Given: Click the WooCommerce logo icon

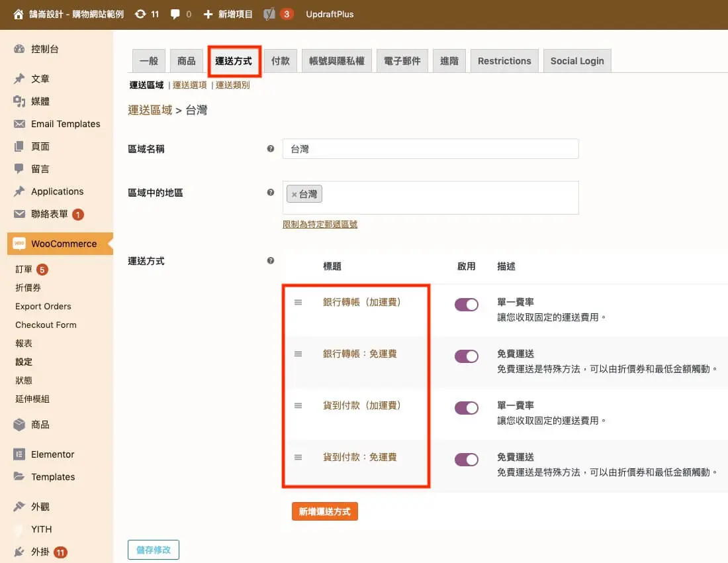Looking at the screenshot, I should tap(19, 243).
